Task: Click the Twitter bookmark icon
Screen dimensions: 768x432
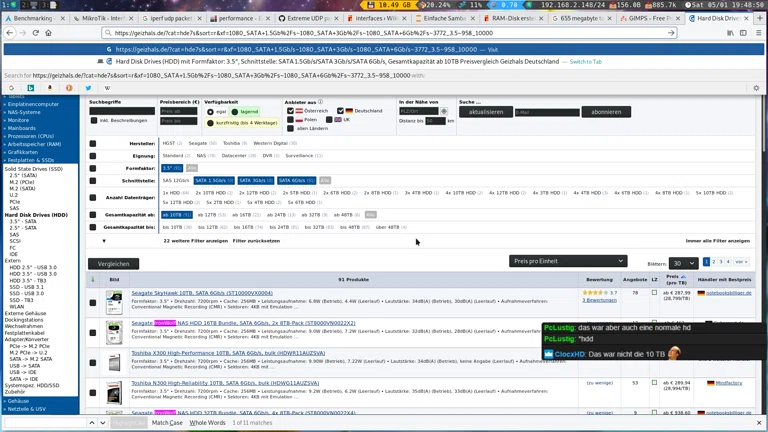Action: pos(88,88)
